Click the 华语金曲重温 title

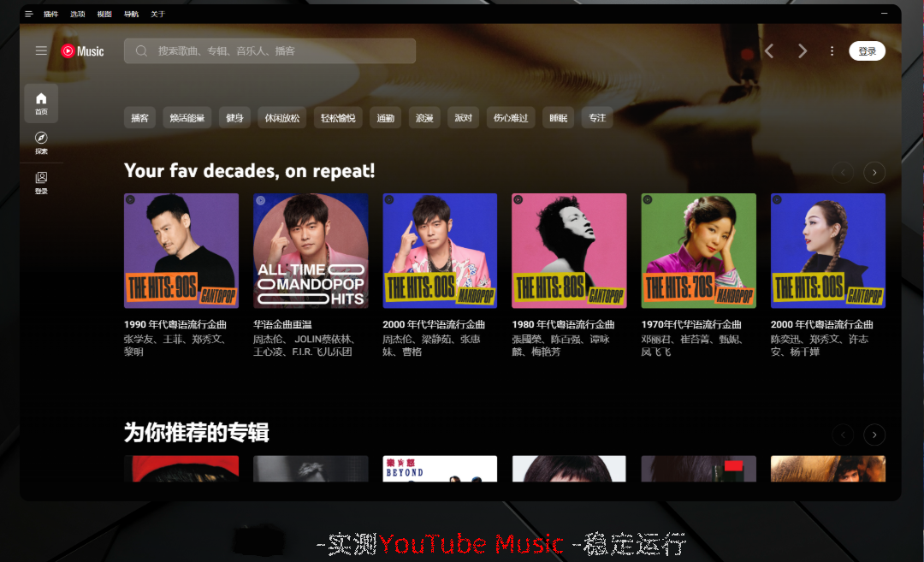click(282, 324)
